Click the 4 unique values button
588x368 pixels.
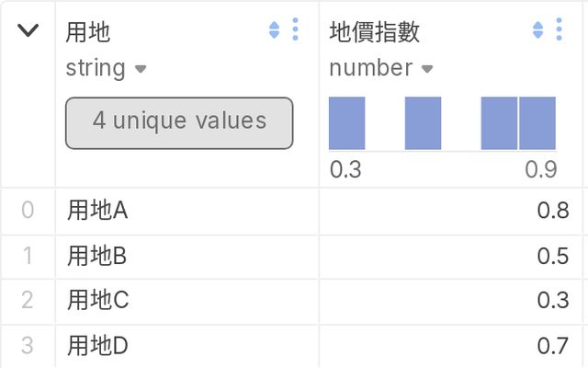pos(179,122)
